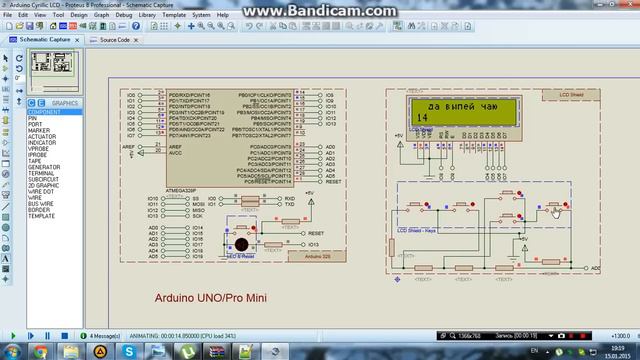Open uTorrent from the taskbar
This screenshot has width=640, height=360.
(x=188, y=351)
